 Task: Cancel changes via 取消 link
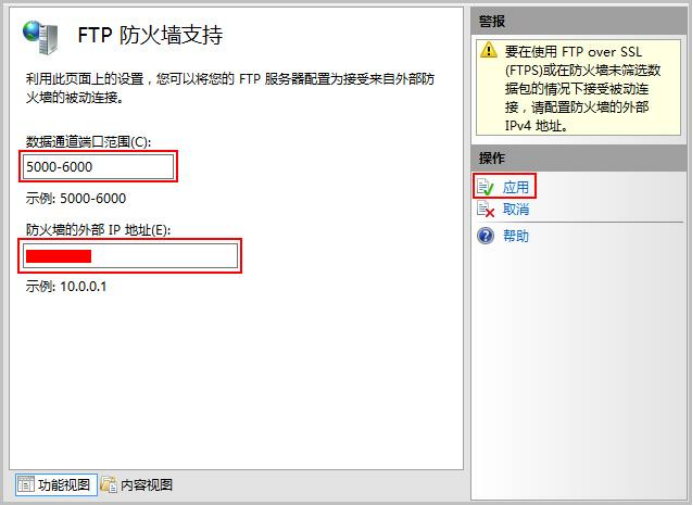click(x=515, y=209)
